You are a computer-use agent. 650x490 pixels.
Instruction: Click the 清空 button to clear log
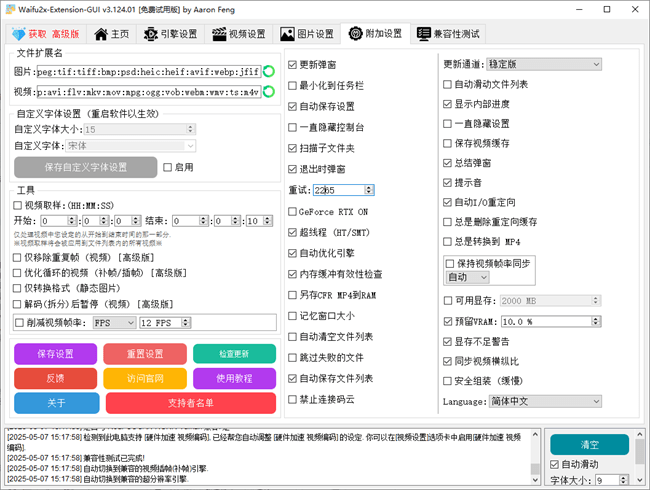click(x=590, y=444)
